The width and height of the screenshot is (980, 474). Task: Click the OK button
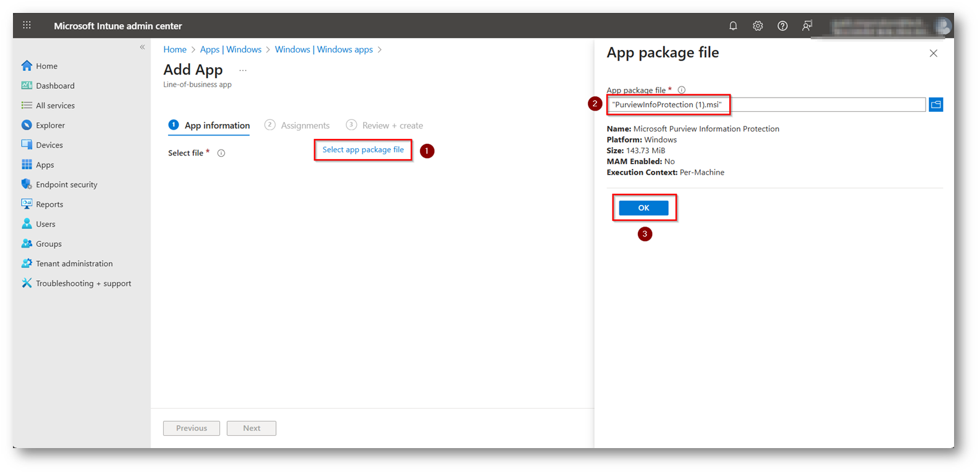[x=643, y=208]
